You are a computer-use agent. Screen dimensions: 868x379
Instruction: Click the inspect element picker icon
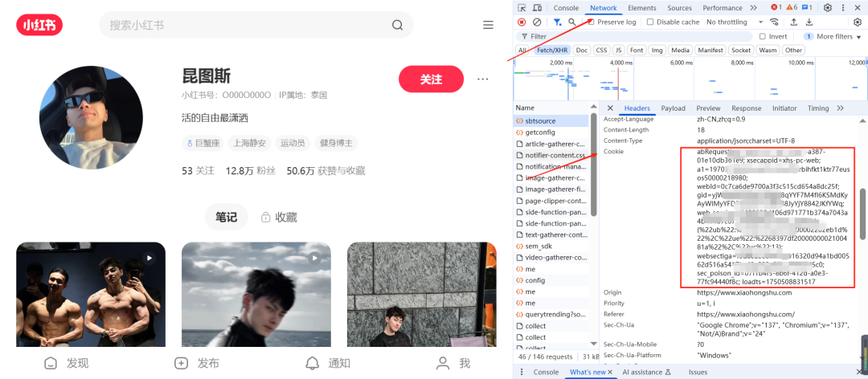(522, 8)
